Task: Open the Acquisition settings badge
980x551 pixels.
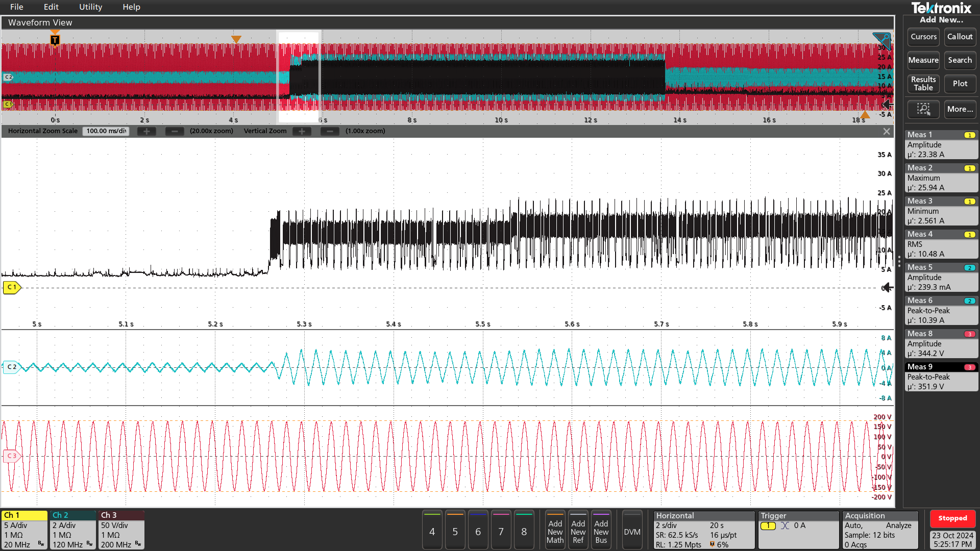Action: (880, 530)
